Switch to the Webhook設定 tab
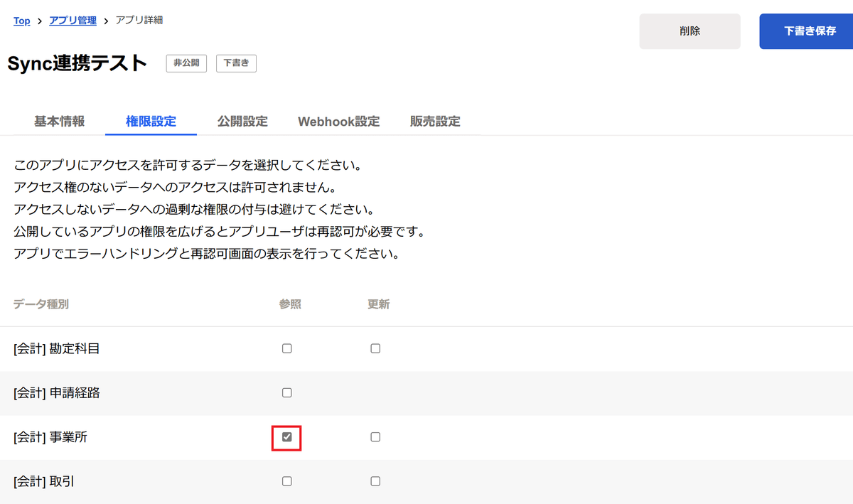This screenshot has width=853, height=504. tap(339, 121)
